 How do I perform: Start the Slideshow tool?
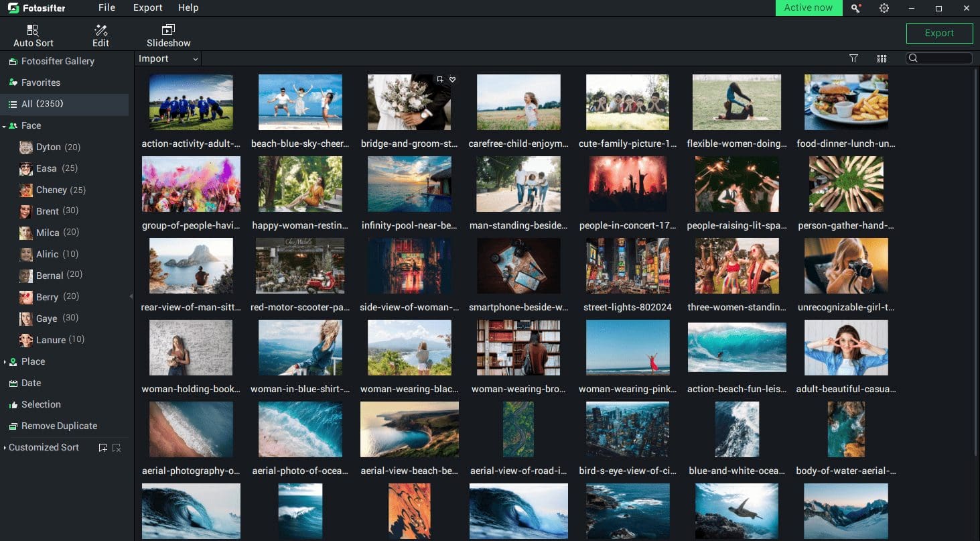click(x=168, y=36)
